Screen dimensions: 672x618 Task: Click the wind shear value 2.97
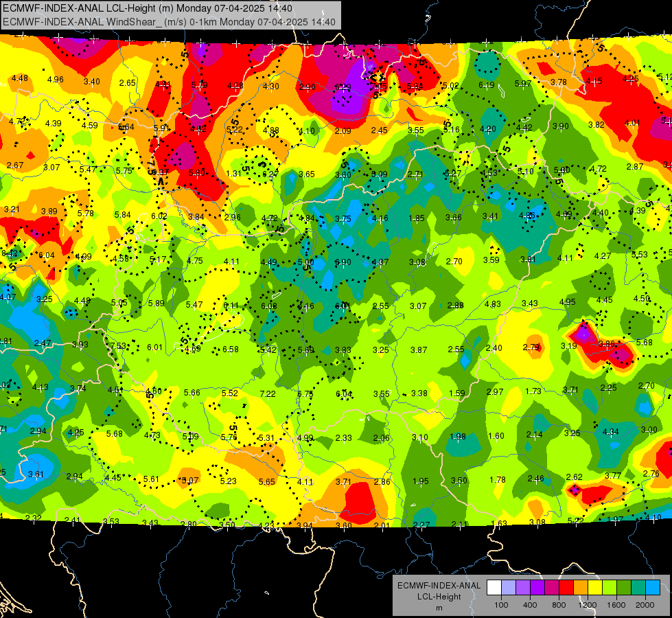pyautogui.click(x=495, y=392)
